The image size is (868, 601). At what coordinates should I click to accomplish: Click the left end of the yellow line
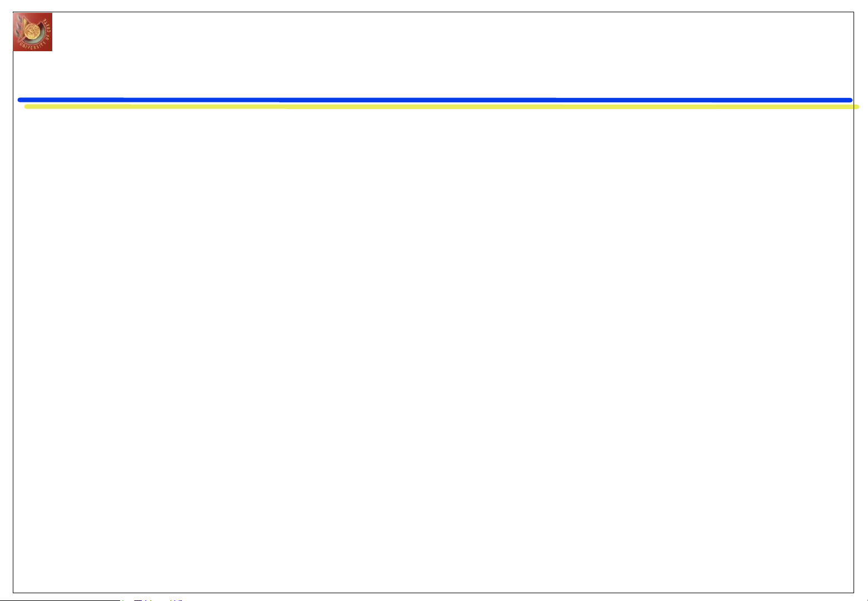27,106
